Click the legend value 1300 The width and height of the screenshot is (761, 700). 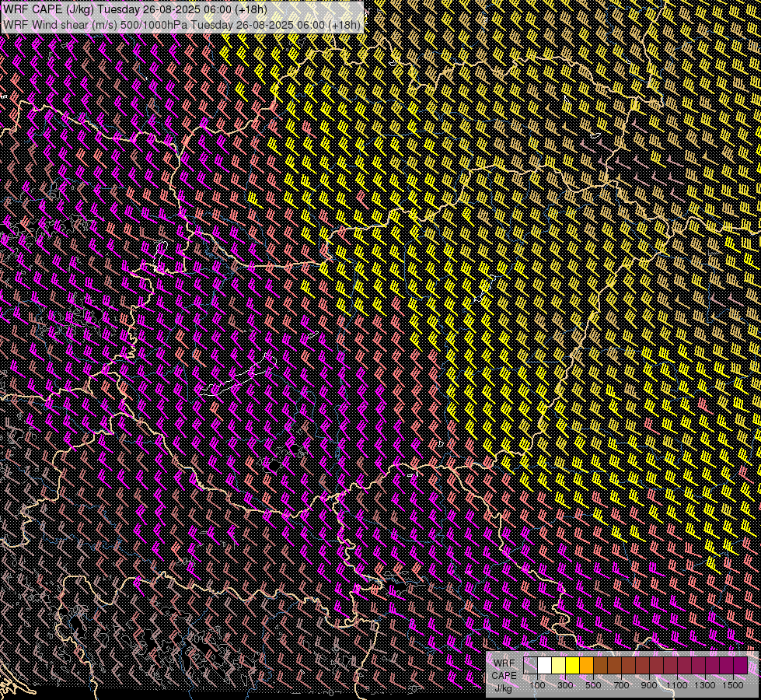point(705,685)
